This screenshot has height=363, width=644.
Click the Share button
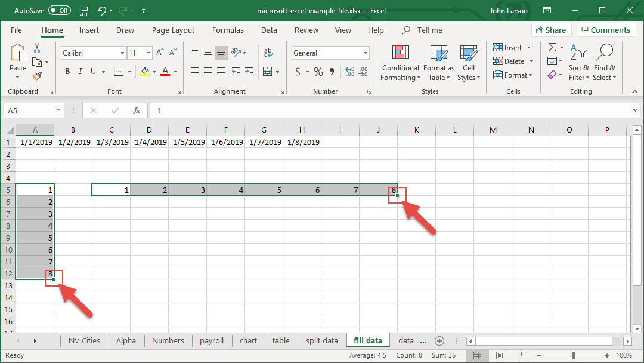coord(550,30)
